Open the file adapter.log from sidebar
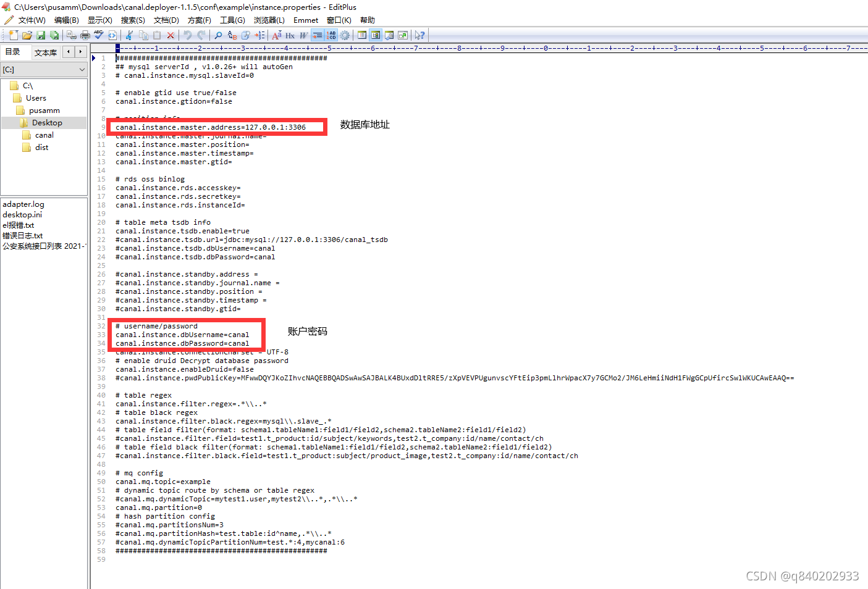 (23, 204)
